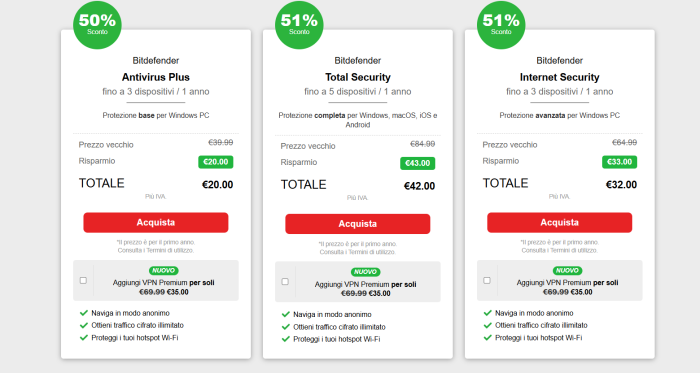The image size is (700, 373).
Task: Enable the VPN Premium checkbox for Antivirus Plus
Action: tap(83, 280)
